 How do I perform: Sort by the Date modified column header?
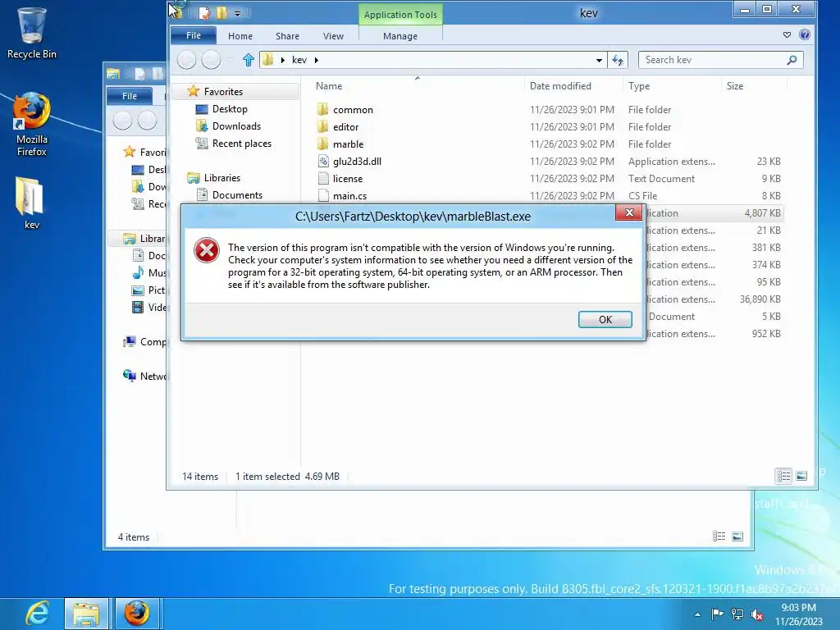560,85
